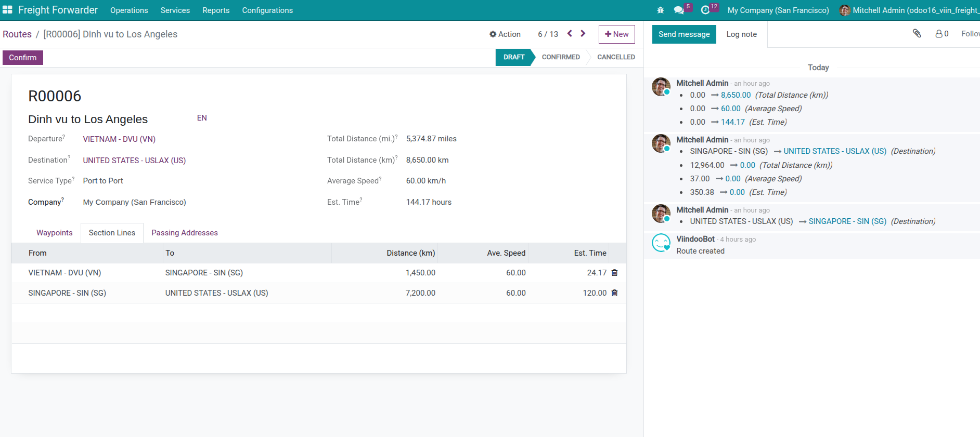Screen dimensions: 980x437
Task: Delete the Vietnam to Singapore section line
Action: 614,273
